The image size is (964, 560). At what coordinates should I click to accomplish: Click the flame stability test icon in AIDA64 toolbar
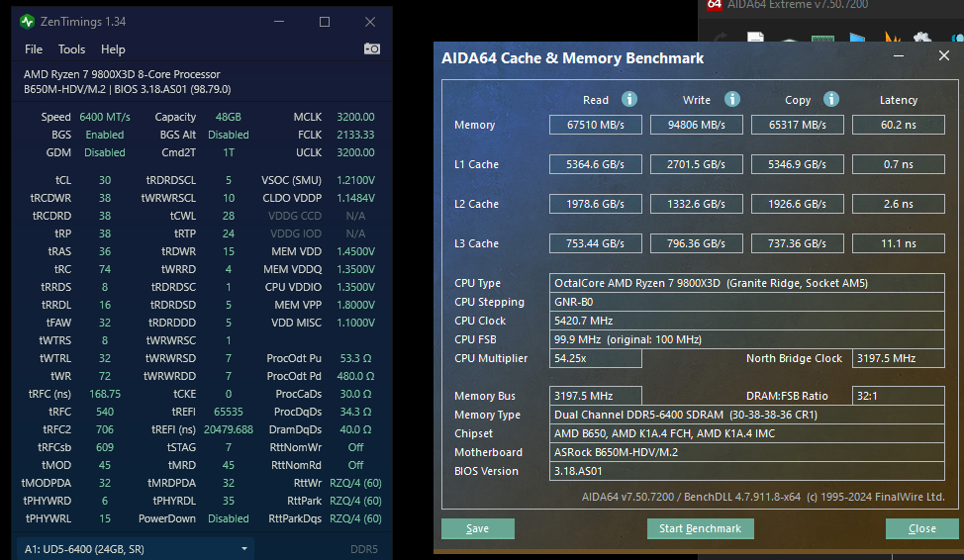click(x=892, y=38)
